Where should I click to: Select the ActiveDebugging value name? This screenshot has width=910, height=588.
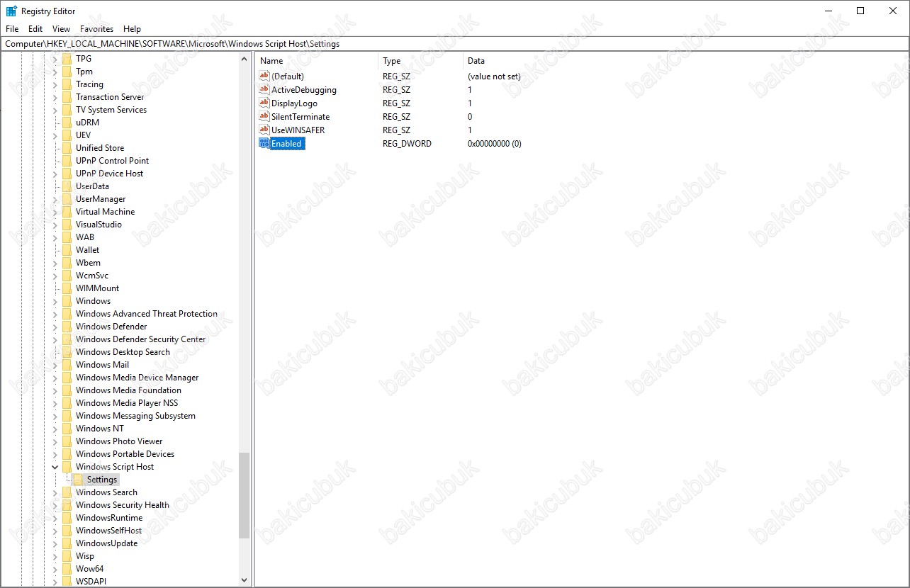[x=304, y=90]
